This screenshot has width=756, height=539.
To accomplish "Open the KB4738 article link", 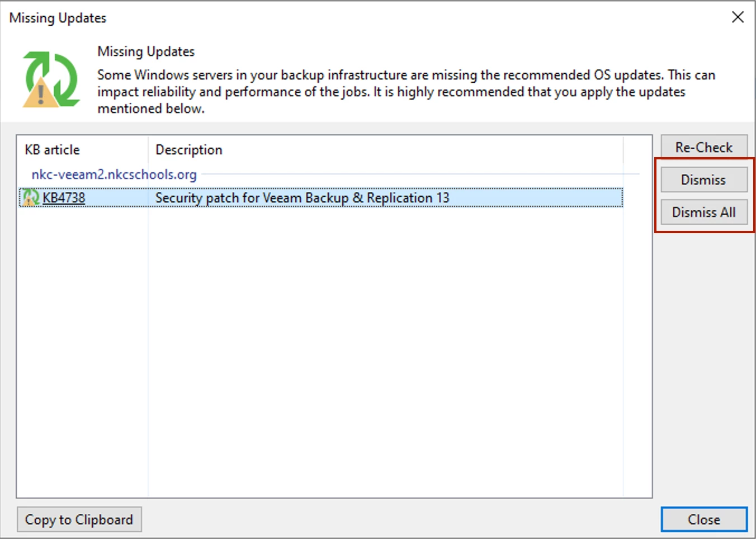I will pos(64,198).
